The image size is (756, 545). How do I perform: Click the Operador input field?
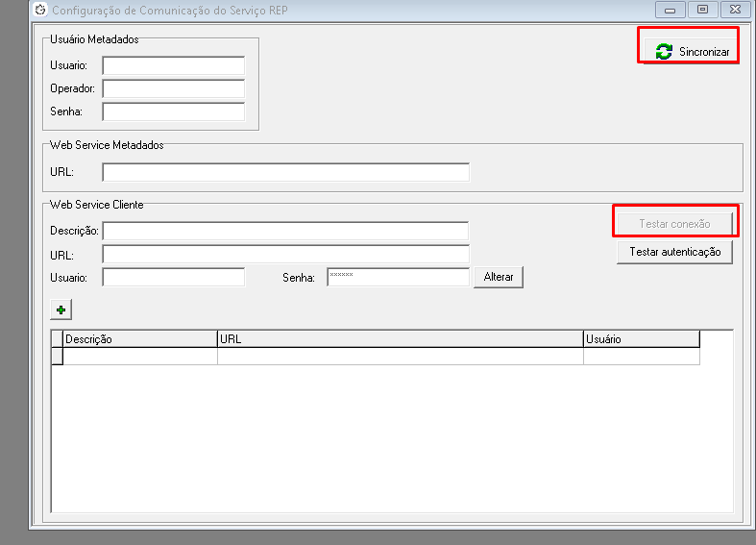[x=174, y=88]
